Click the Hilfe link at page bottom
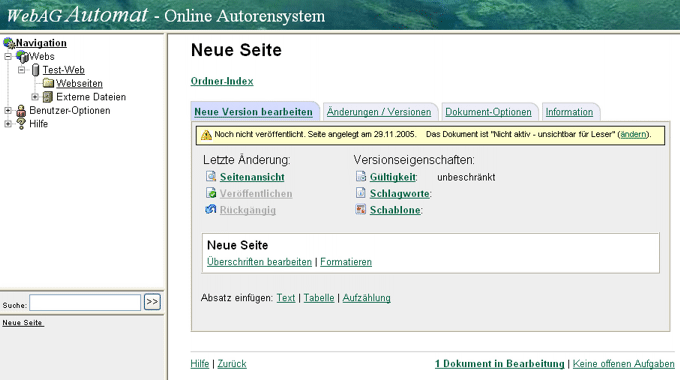680x380 pixels. tap(199, 364)
